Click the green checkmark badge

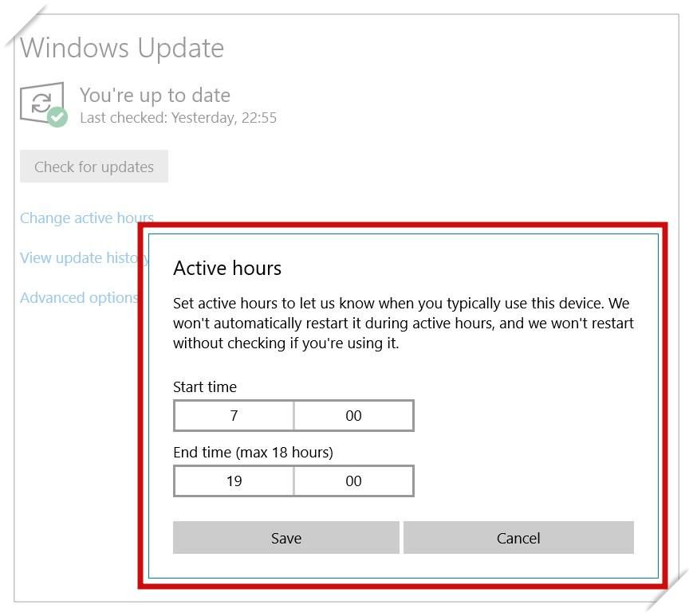coord(57,117)
